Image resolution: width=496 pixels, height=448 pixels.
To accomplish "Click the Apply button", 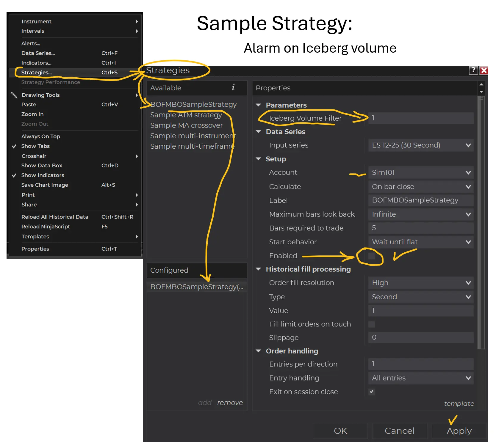I will (x=459, y=431).
